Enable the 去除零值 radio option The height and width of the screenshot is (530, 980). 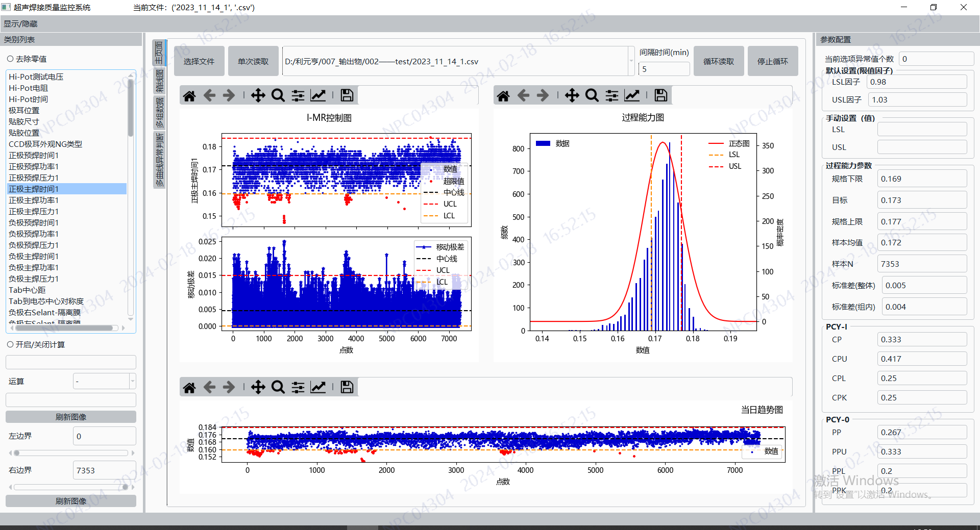pos(10,59)
